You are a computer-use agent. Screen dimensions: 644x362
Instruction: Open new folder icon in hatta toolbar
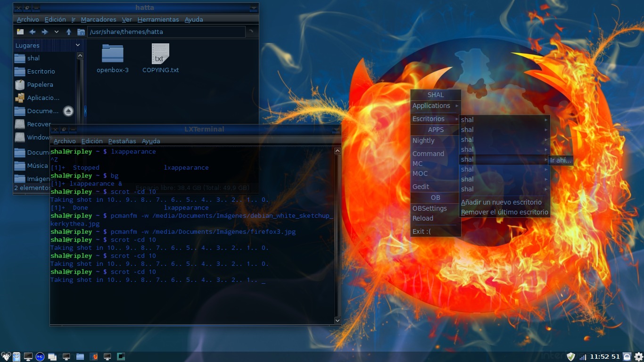(x=20, y=32)
